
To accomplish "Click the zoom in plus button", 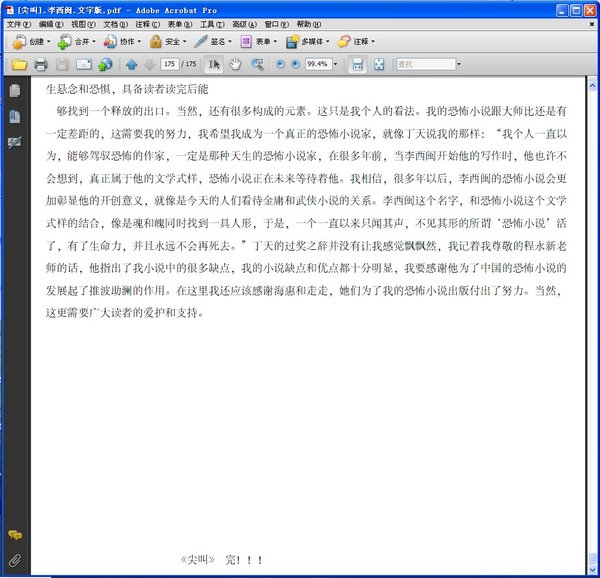I will click(x=295, y=64).
